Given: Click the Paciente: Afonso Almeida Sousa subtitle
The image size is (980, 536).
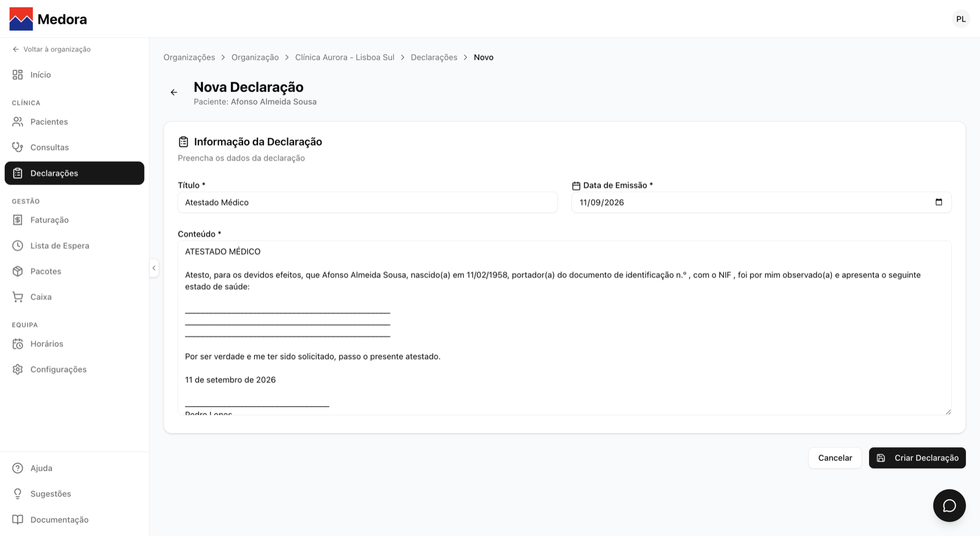Looking at the screenshot, I should [255, 102].
